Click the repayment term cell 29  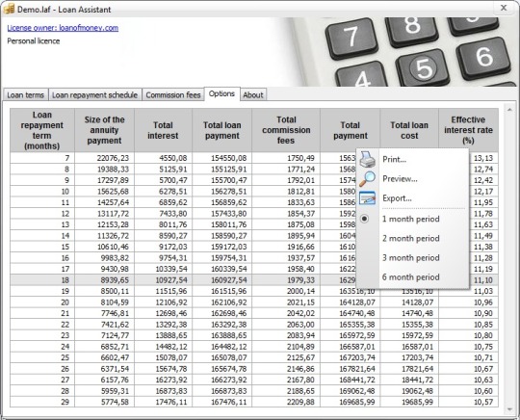coord(42,402)
